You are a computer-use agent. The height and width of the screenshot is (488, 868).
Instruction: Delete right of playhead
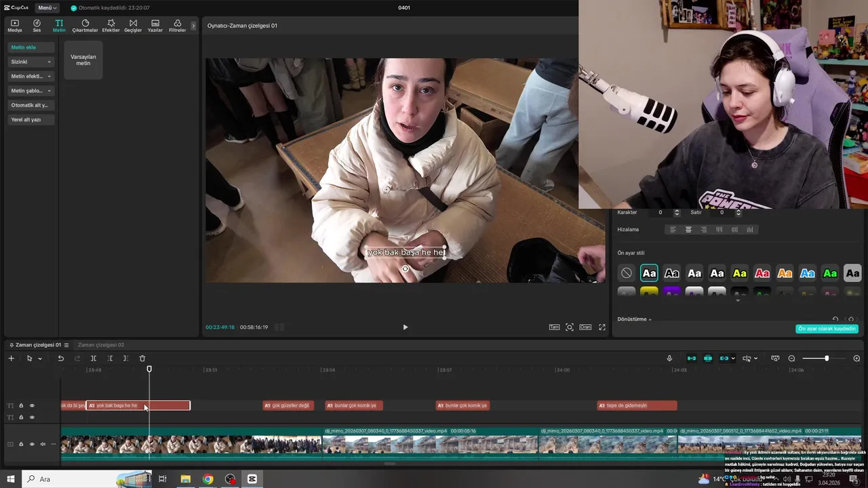click(125, 359)
